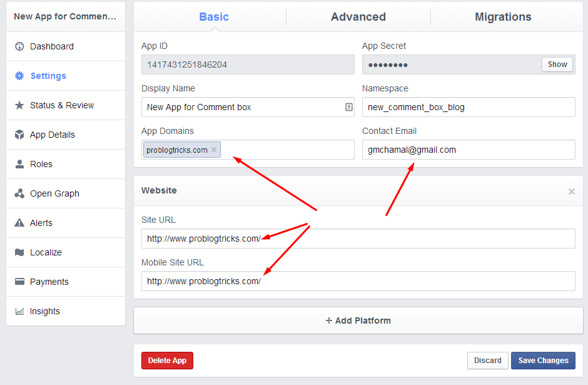Remove the problogtricks.com domain tag
588x385 pixels.
click(213, 150)
